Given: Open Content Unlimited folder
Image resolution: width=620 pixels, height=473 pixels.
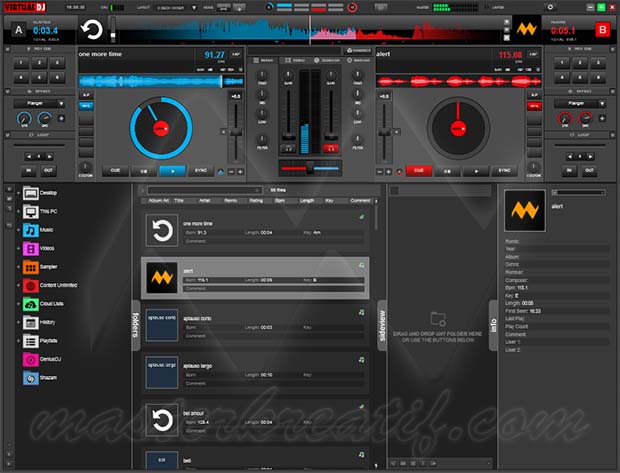Looking at the screenshot, I should point(50,285).
